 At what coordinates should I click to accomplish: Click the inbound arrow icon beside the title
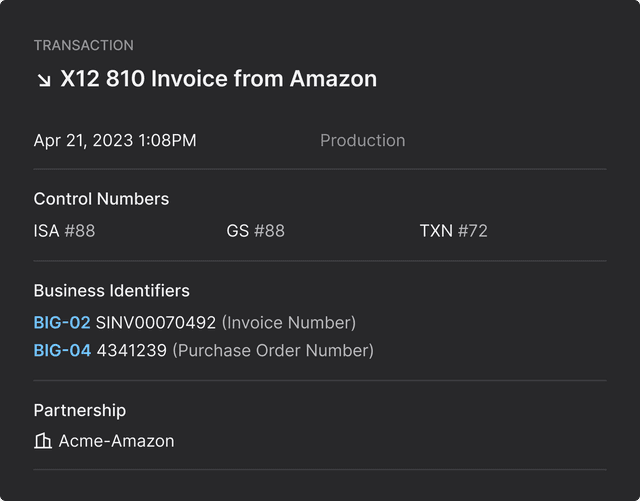click(x=43, y=79)
